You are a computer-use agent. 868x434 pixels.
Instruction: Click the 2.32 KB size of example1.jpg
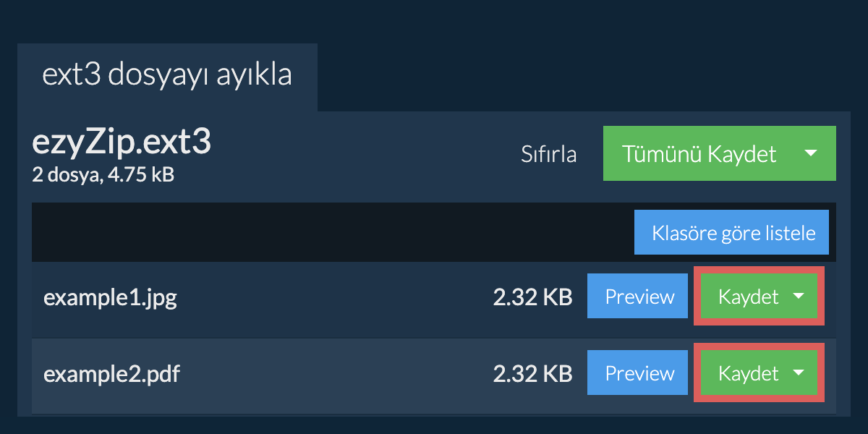coord(532,297)
